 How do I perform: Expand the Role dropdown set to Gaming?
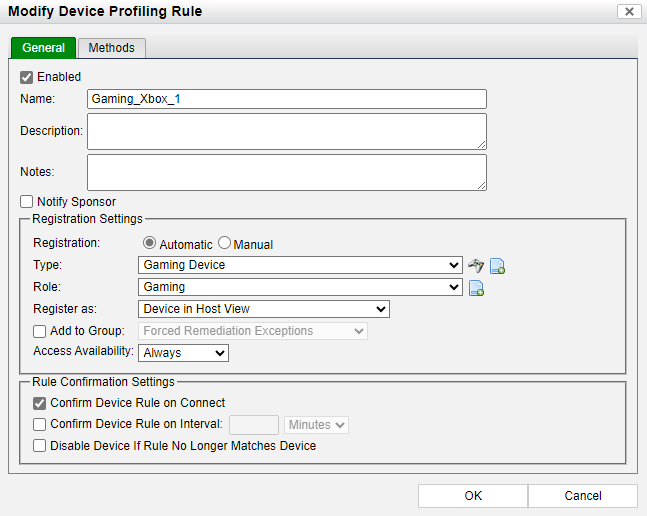point(300,287)
